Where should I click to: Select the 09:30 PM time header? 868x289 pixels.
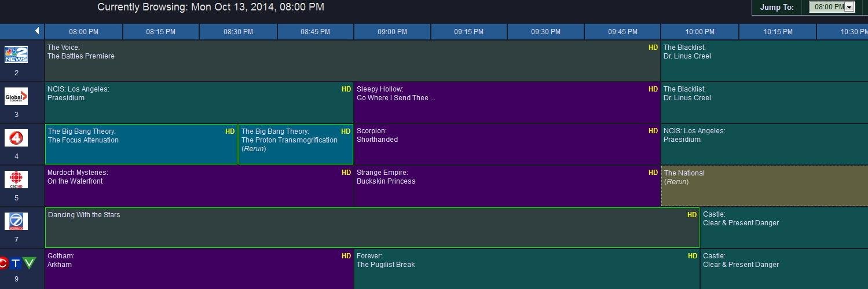click(546, 32)
